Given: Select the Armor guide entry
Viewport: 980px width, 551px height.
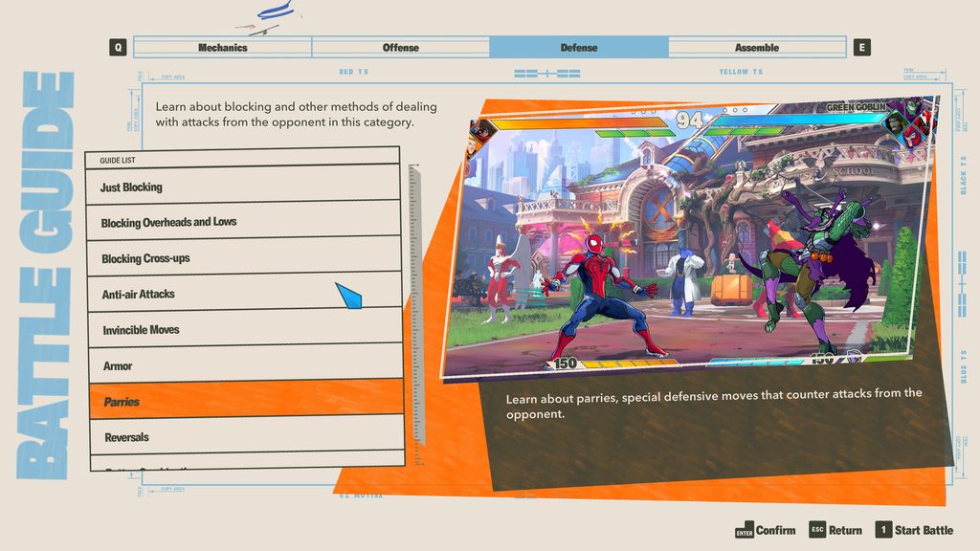Looking at the screenshot, I should [246, 364].
